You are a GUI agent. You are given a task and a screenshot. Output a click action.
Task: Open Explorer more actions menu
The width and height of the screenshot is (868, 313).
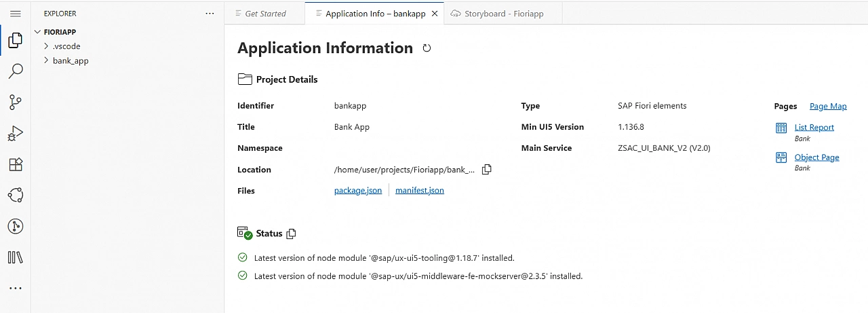point(210,14)
